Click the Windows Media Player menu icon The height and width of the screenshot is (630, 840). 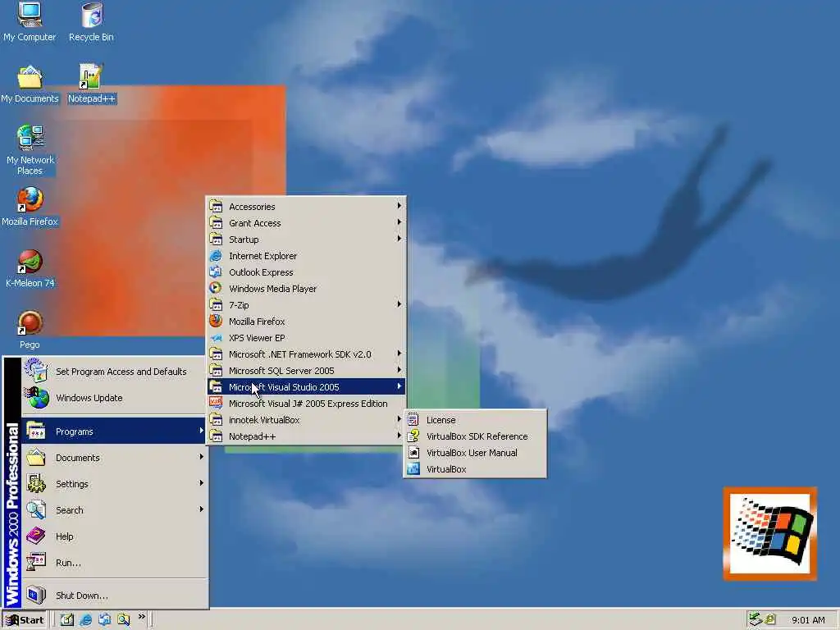216,288
